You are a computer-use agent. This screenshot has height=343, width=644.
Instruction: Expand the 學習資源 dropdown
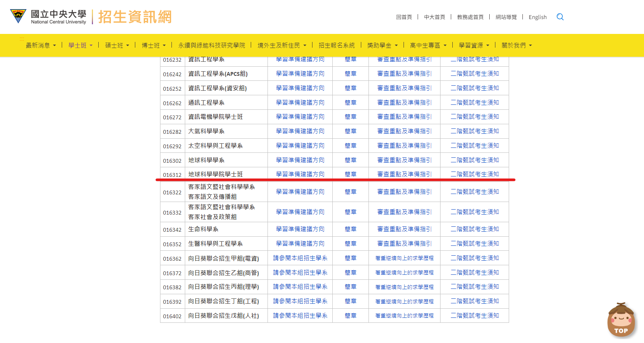click(x=473, y=45)
